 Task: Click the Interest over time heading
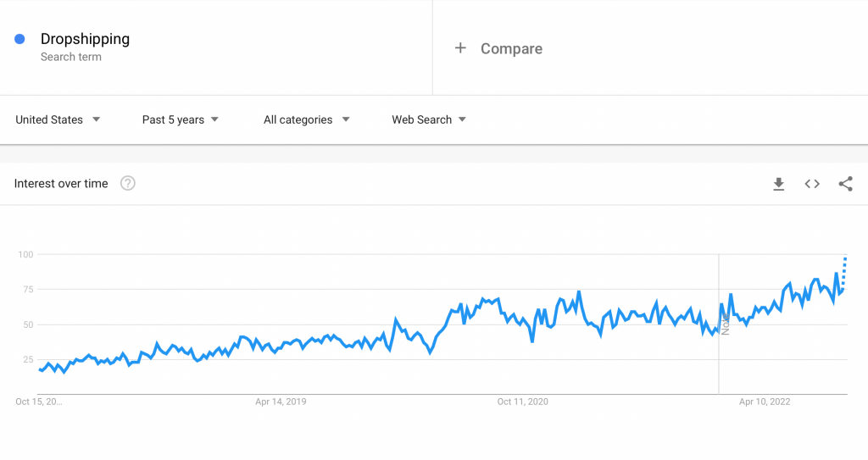(x=61, y=184)
